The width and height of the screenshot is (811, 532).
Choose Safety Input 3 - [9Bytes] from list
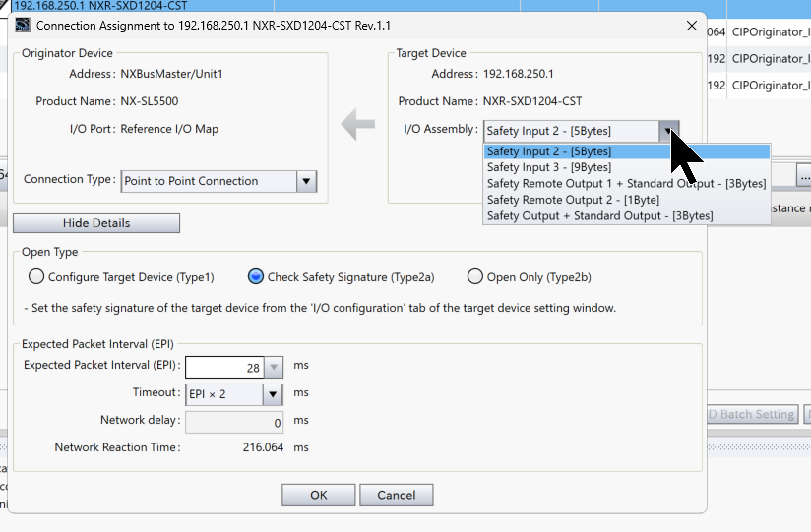click(x=627, y=167)
